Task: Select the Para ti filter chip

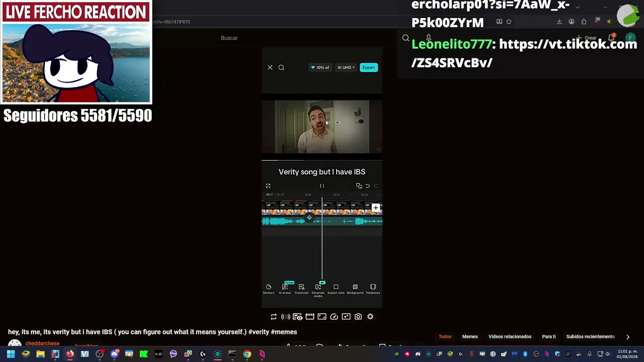Action: pyautogui.click(x=549, y=337)
